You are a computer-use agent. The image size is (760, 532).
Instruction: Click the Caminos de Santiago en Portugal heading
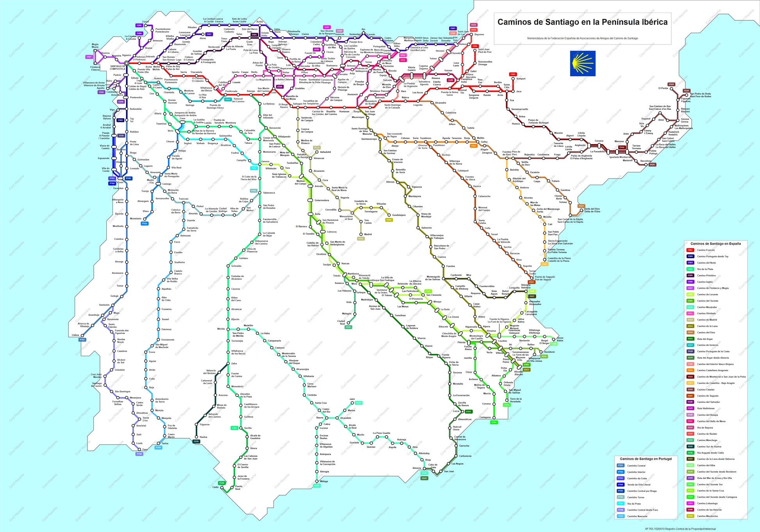pyautogui.click(x=646, y=459)
